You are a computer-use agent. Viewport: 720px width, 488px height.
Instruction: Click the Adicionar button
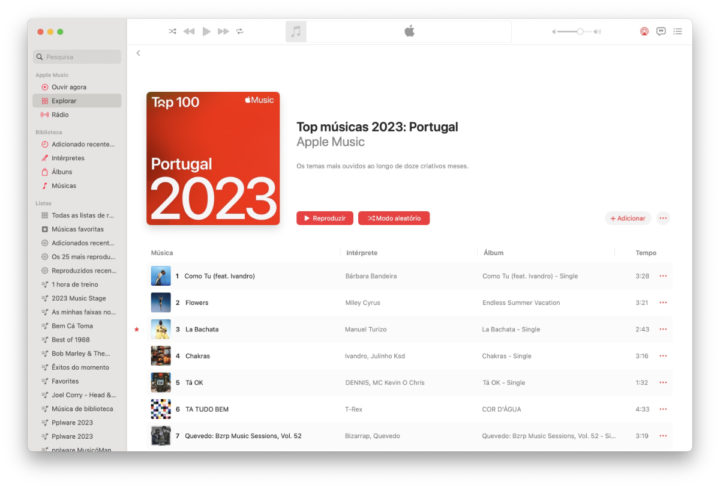628,218
